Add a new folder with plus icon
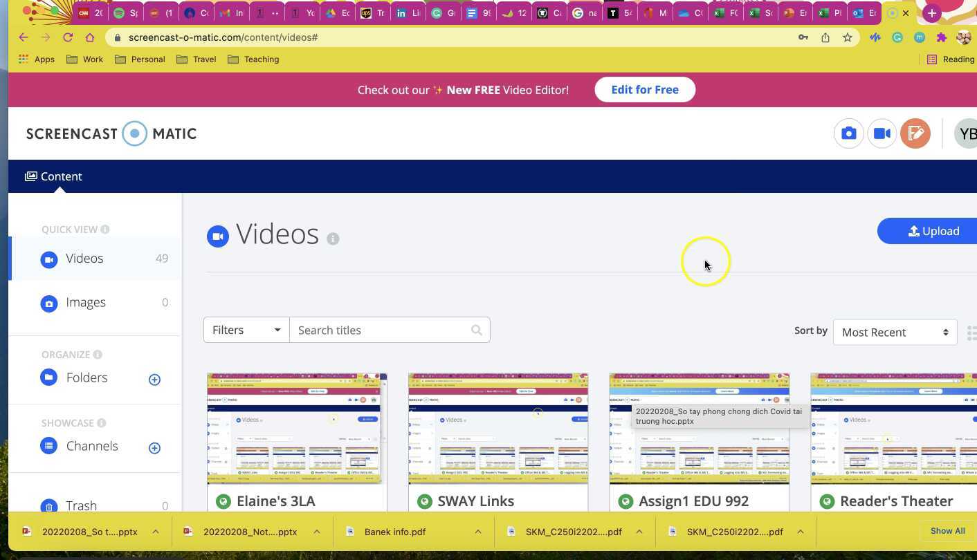 [x=155, y=380]
